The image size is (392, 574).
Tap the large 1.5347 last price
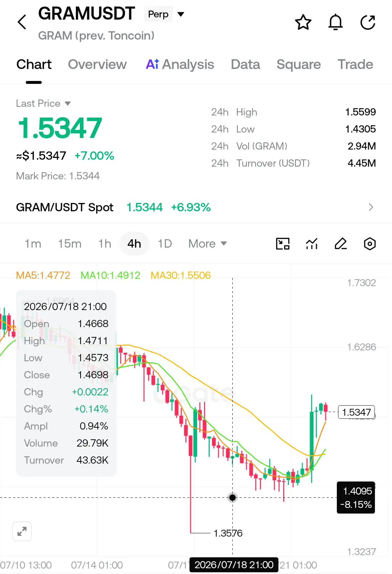[x=60, y=128]
